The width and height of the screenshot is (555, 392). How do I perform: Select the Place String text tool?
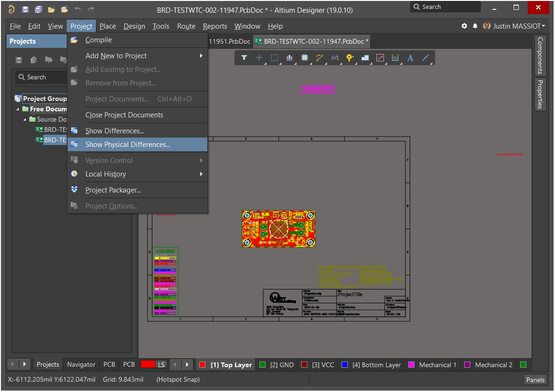[410, 58]
